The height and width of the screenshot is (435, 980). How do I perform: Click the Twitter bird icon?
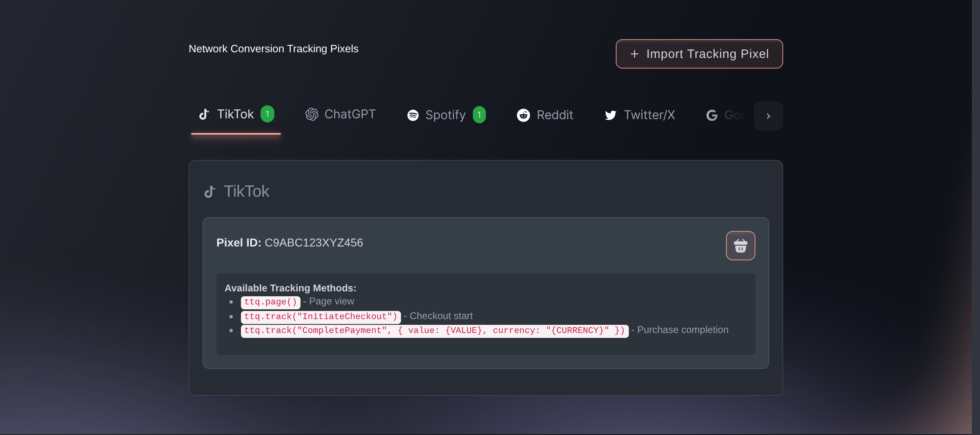point(610,115)
